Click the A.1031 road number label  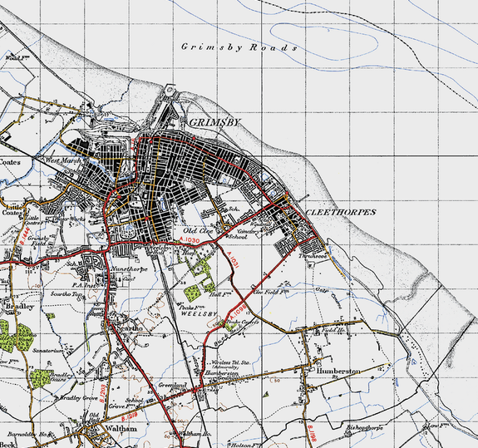click(x=232, y=259)
